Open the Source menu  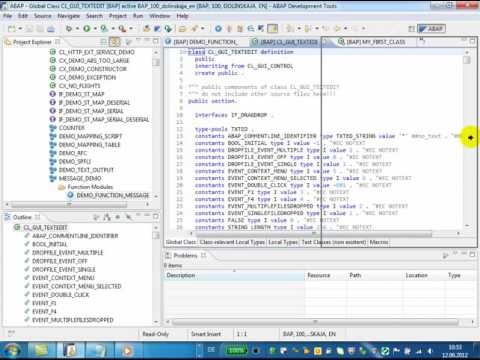pos(43,16)
